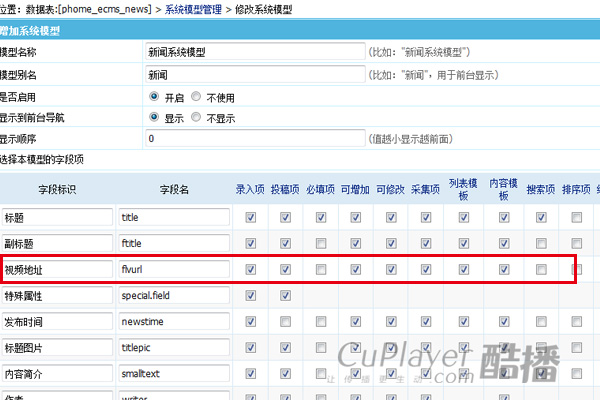The image size is (600, 400).
Task: Click the 模型别名 input field
Action: tap(255, 74)
